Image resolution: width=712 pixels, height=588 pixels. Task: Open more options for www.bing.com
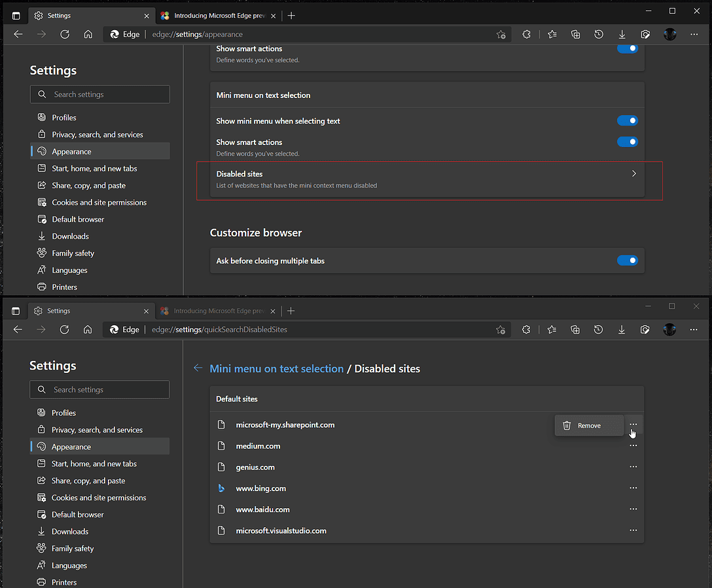[633, 487]
